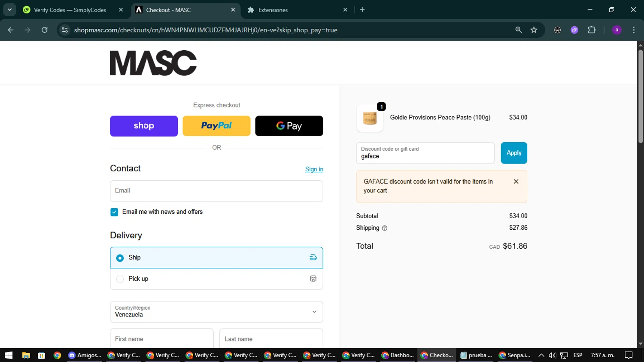Screen dimensions: 644x362
Task: Click the page vertical scrollbar thumb
Action: (641, 97)
